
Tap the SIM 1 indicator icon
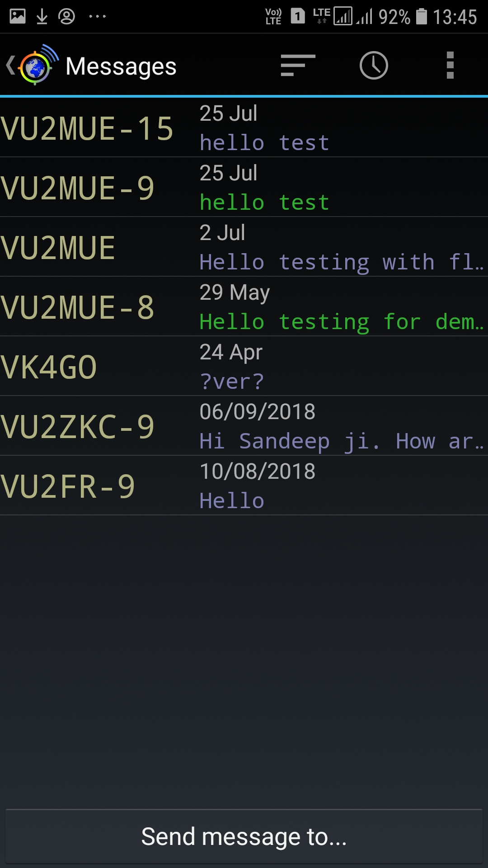point(297,17)
